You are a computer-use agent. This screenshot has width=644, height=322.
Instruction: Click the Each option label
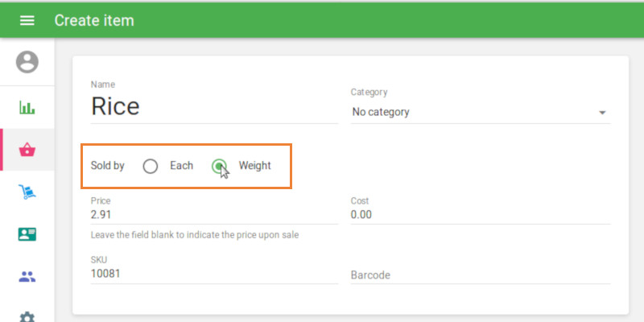click(x=181, y=166)
